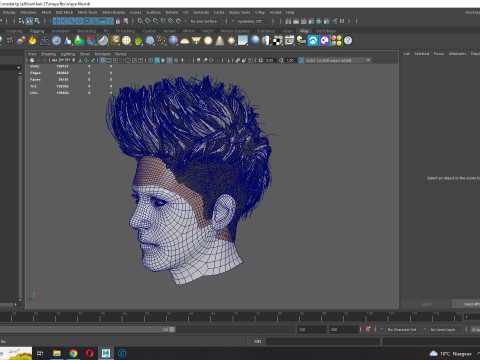Open the viewport Renderer menu
The image size is (480, 360).
pyautogui.click(x=102, y=54)
